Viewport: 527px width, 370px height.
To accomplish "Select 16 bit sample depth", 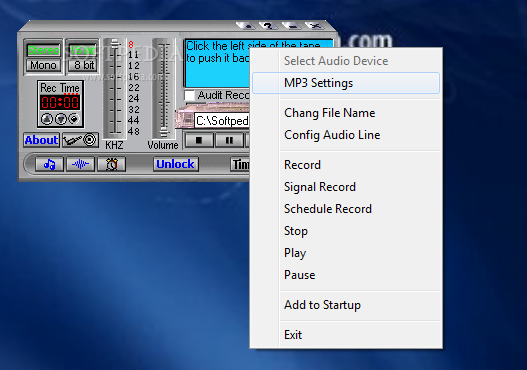I will 83,50.
